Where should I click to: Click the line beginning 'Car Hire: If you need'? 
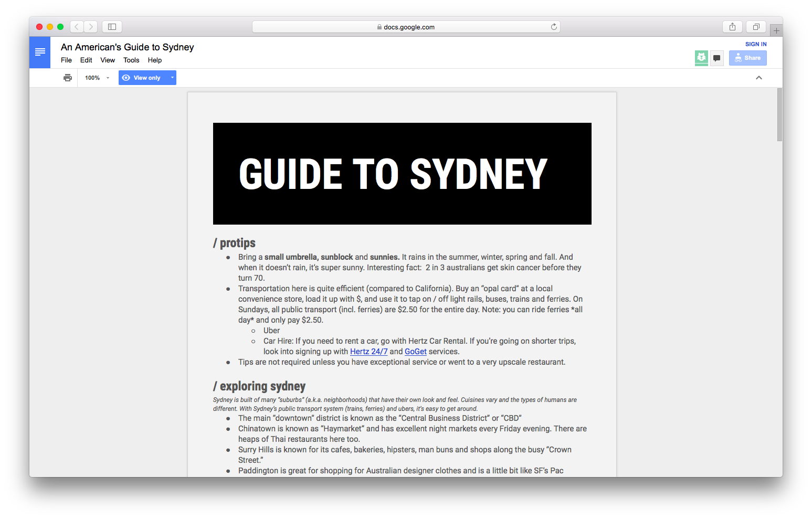(419, 341)
